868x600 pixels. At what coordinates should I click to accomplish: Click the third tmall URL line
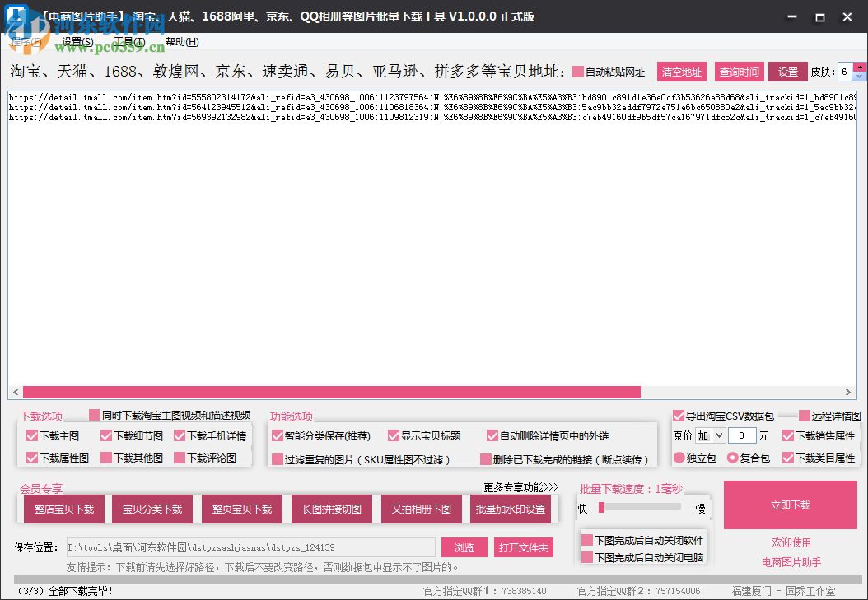click(x=432, y=117)
